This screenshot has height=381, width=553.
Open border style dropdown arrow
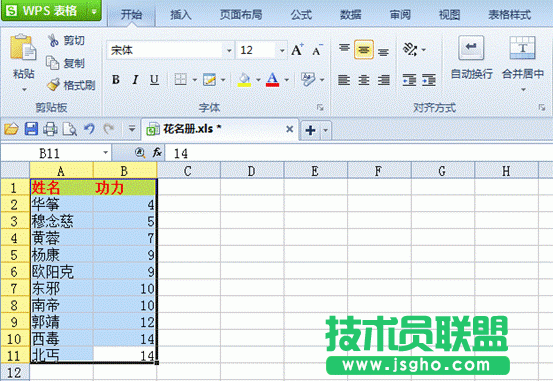click(x=194, y=80)
